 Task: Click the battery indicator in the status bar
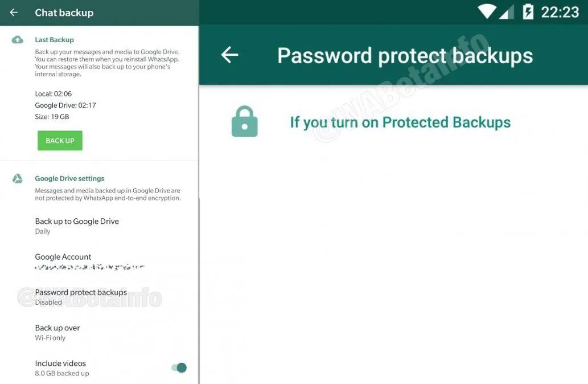click(527, 11)
